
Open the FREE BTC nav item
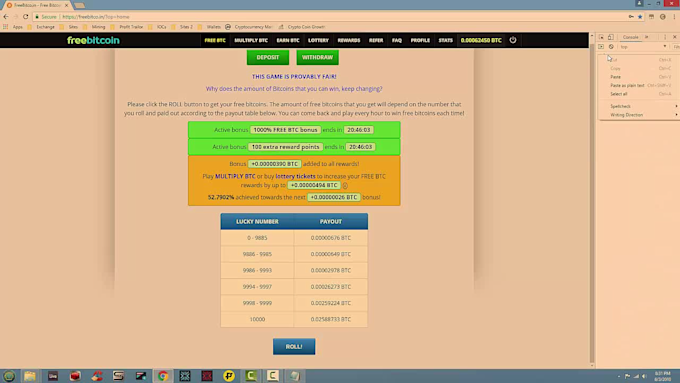click(215, 40)
